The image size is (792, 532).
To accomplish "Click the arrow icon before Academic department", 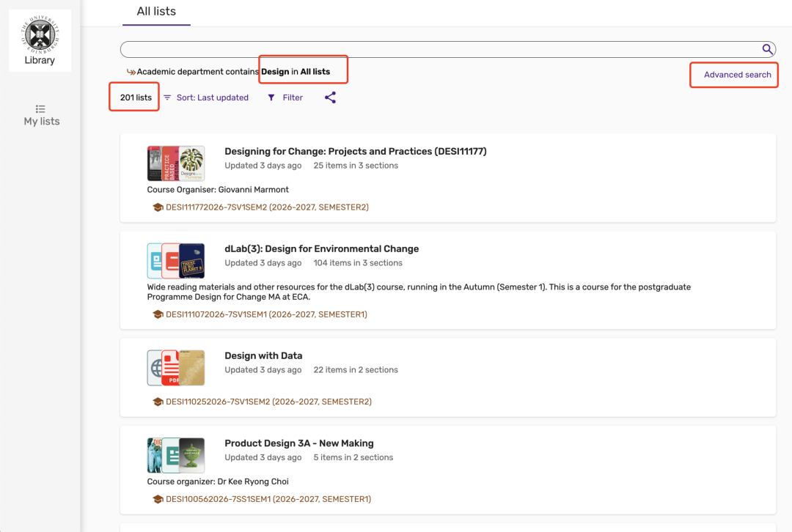I will click(x=131, y=72).
